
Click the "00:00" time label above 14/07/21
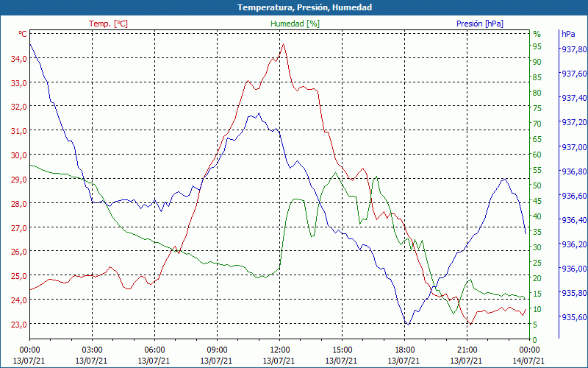529,350
